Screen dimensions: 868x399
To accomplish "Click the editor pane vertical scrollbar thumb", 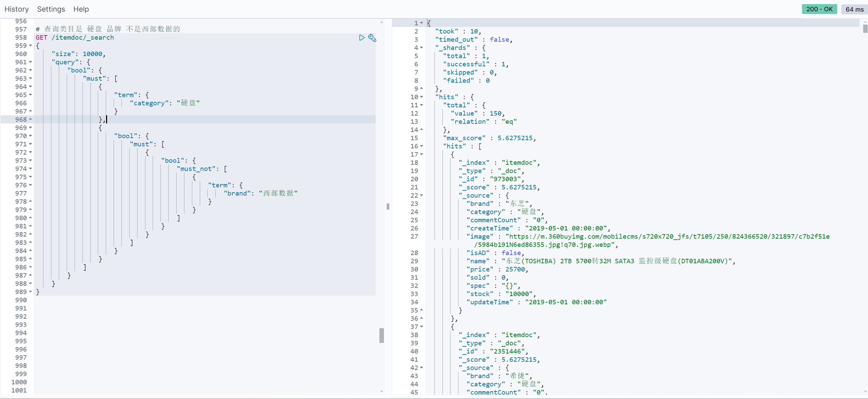I will coord(381,335).
